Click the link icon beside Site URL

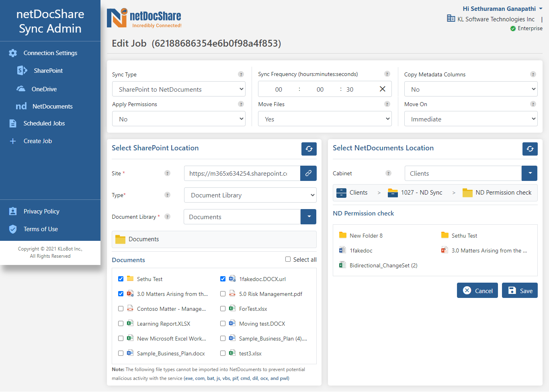tap(308, 173)
